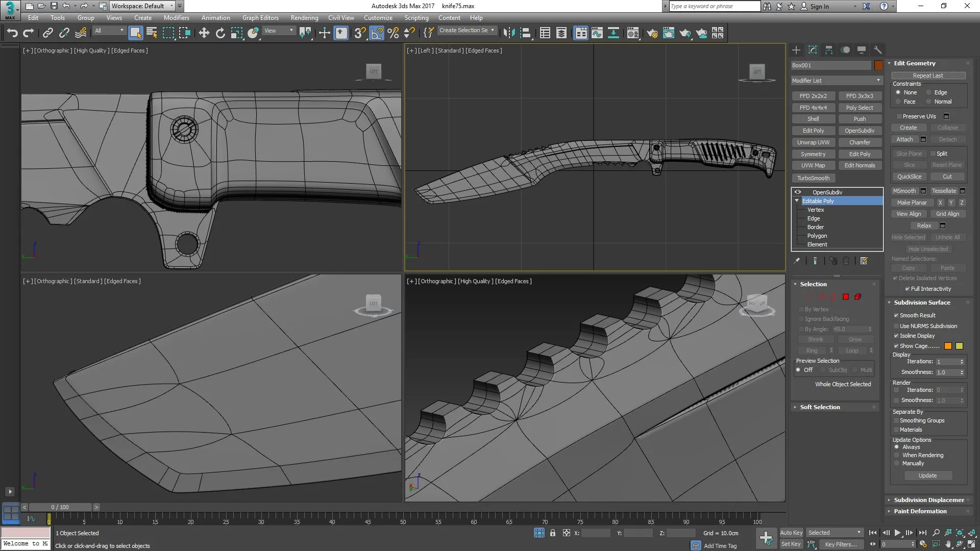This screenshot has height=551, width=980.
Task: Click the orange Show Cage color swatch
Action: [x=948, y=346]
